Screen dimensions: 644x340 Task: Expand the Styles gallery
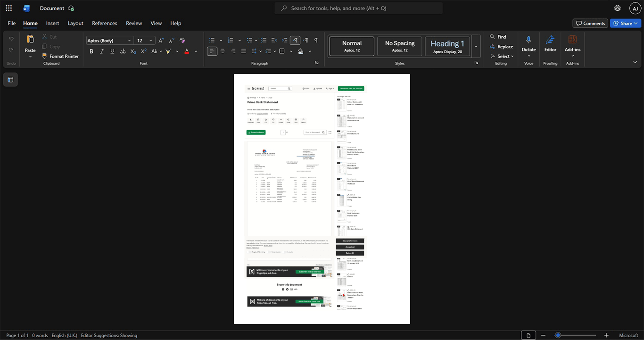click(476, 46)
